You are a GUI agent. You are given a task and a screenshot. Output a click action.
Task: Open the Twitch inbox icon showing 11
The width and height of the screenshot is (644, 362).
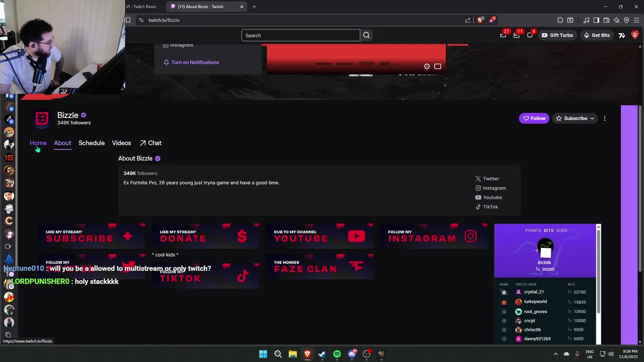517,35
